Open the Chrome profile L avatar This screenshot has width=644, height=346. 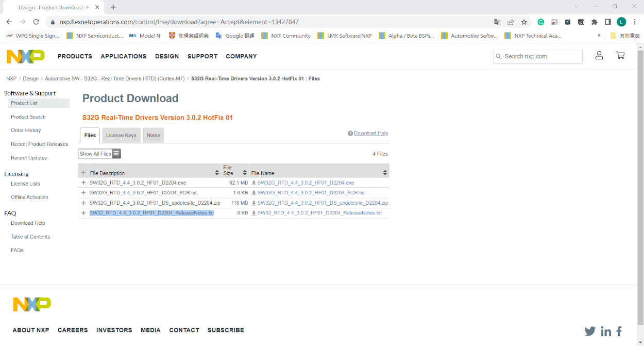coord(621,22)
